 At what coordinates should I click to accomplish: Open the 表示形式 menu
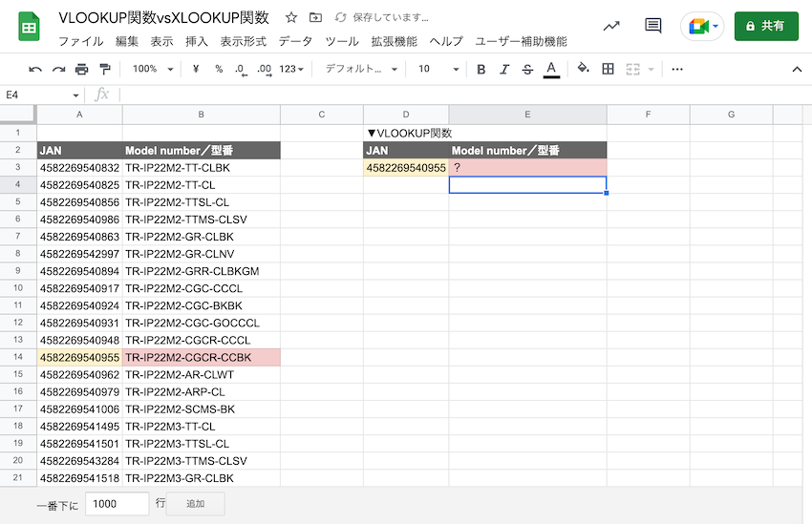pyautogui.click(x=243, y=41)
